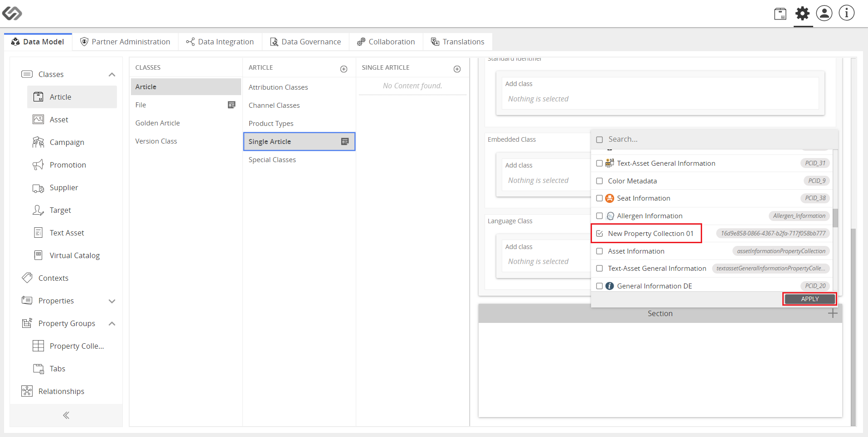This screenshot has width=868, height=437.
Task: Collapse the Property Groups section chevron
Action: [x=112, y=323]
